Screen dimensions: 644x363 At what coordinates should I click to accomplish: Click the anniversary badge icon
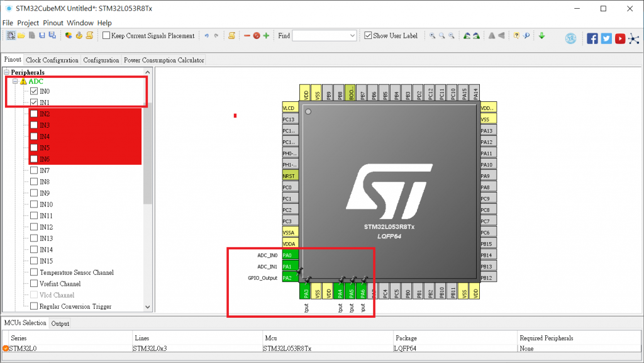(x=570, y=38)
